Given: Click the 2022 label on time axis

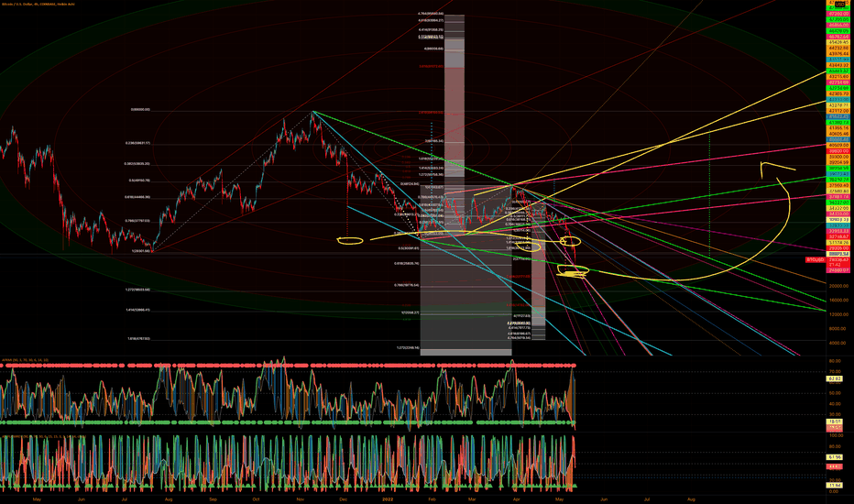Looking at the screenshot, I should (388, 499).
